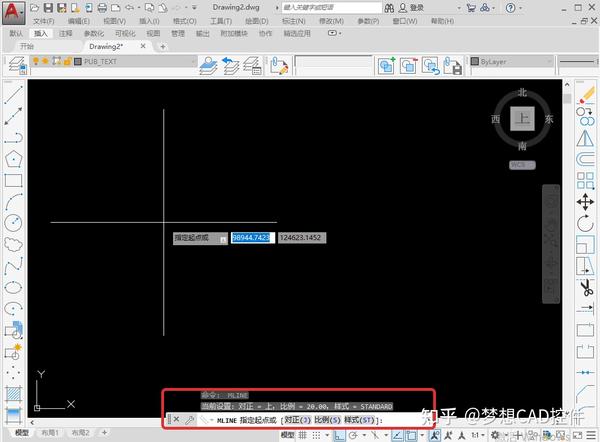The image size is (600, 442).
Task: Click the 登录 sign-in button
Action: point(411,8)
